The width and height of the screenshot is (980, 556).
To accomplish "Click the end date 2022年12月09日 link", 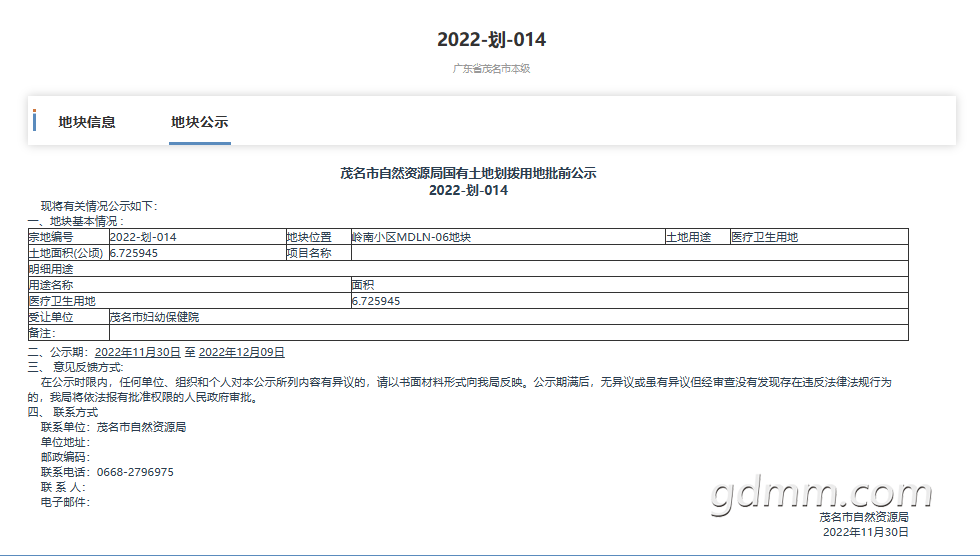I will coord(241,352).
